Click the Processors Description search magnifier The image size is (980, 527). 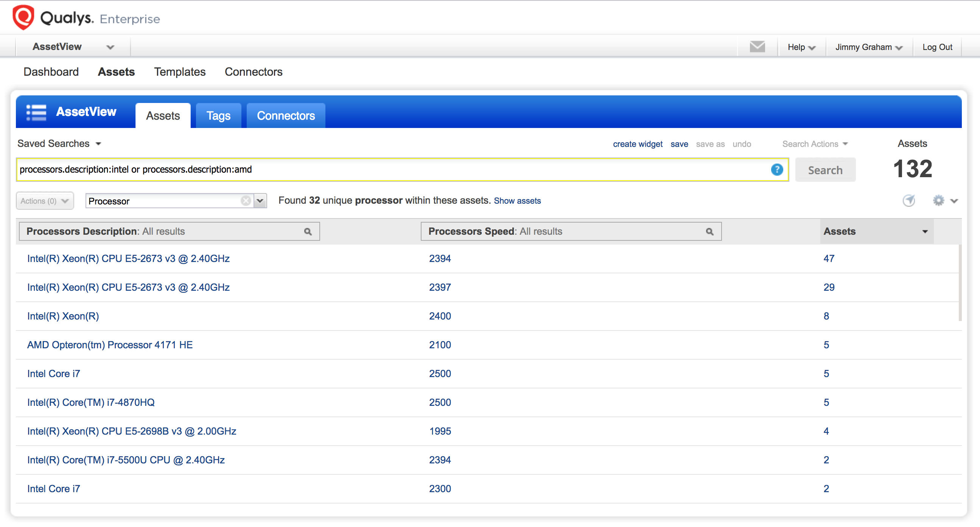(x=308, y=232)
